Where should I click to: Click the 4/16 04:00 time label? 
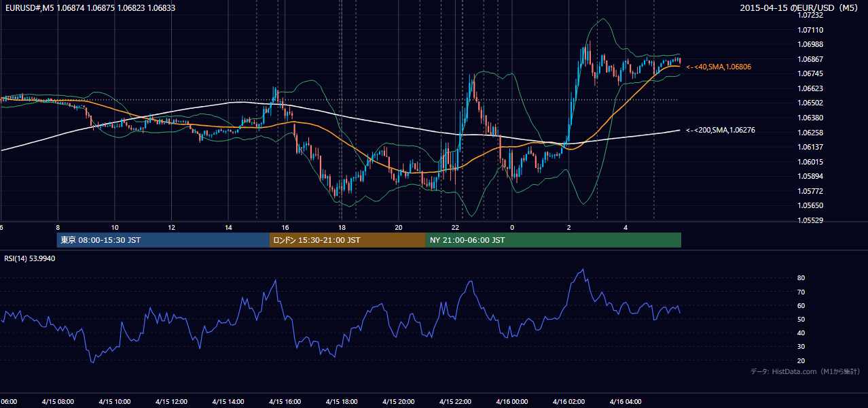coord(626,402)
